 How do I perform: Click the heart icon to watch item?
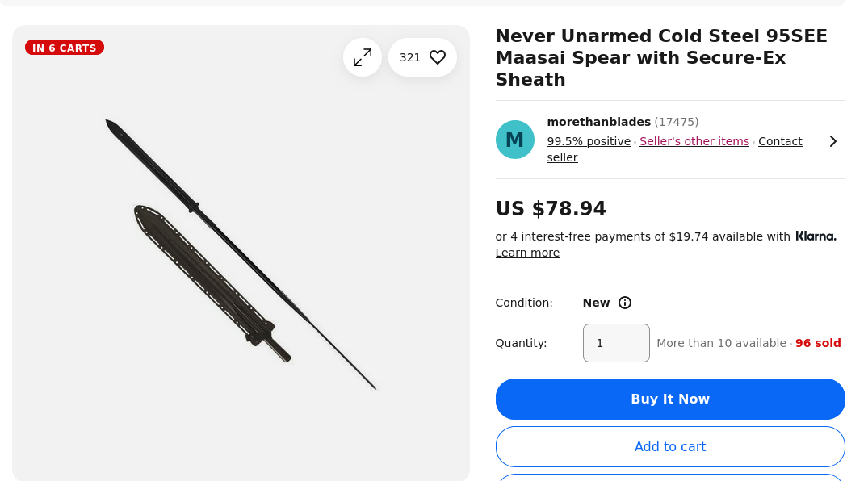[x=437, y=57]
